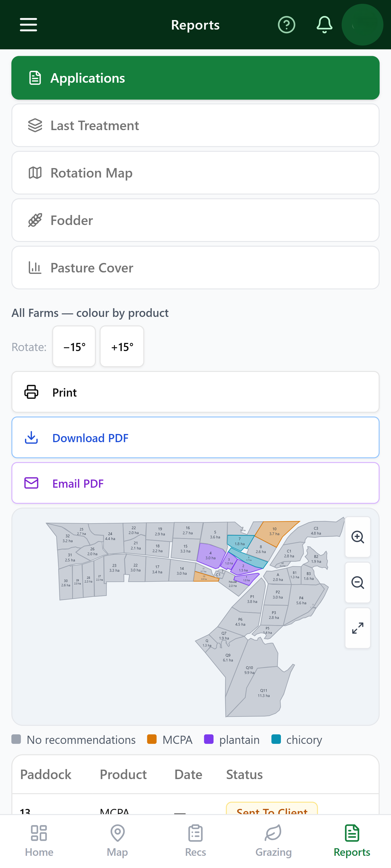Email the PDF report

195,483
